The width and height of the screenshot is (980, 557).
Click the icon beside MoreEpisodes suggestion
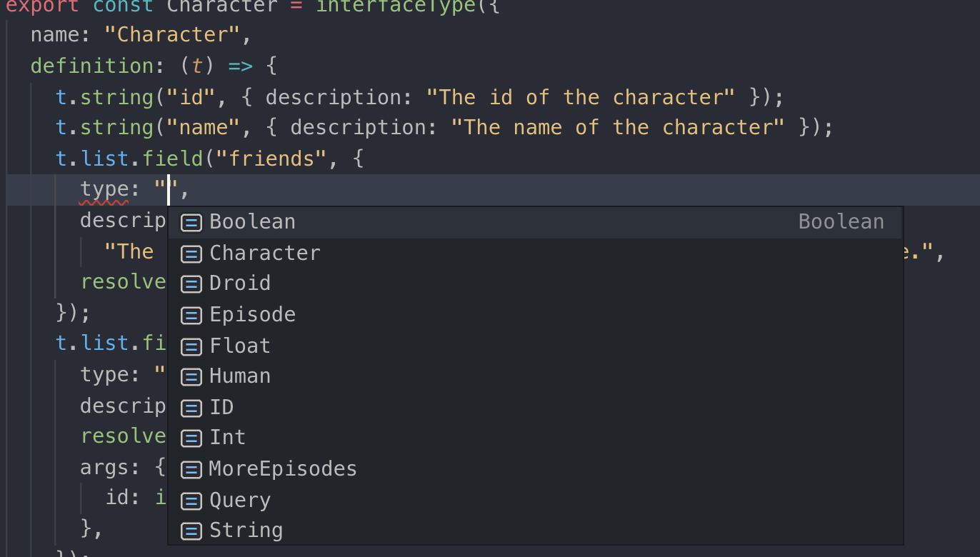[x=191, y=470]
